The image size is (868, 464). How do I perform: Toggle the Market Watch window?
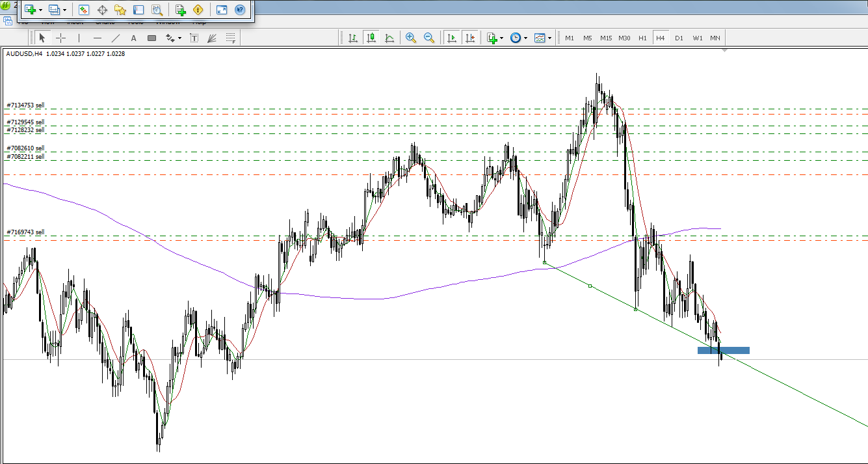click(83, 10)
